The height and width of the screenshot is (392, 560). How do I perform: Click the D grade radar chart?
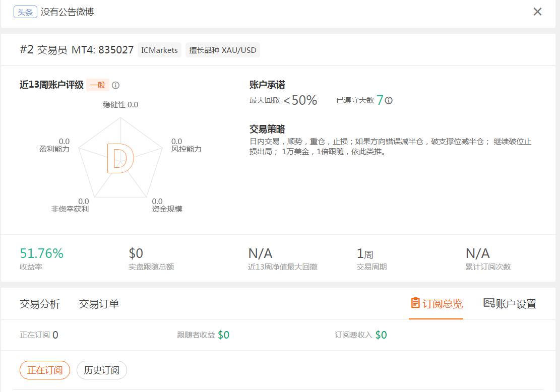point(120,158)
